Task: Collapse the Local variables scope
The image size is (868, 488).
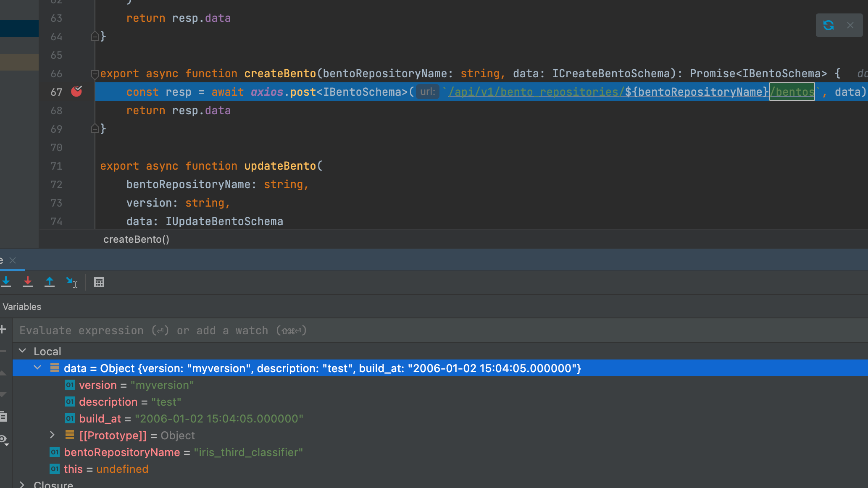Action: (x=22, y=351)
